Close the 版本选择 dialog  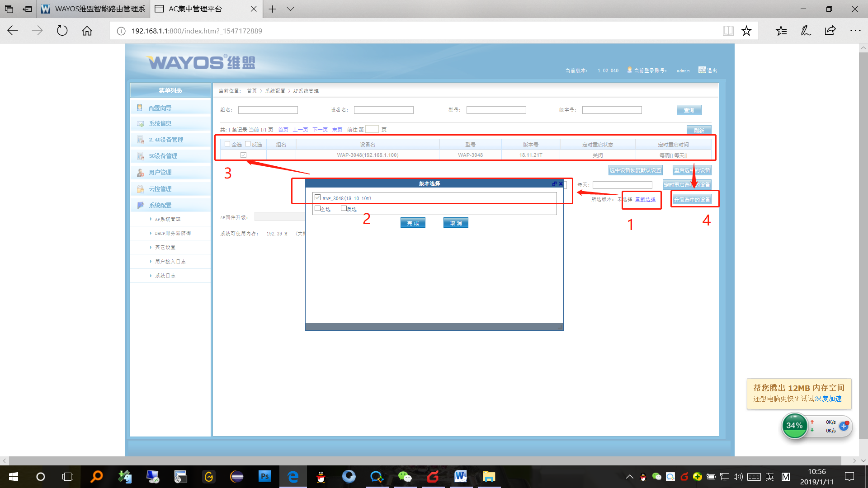point(561,183)
